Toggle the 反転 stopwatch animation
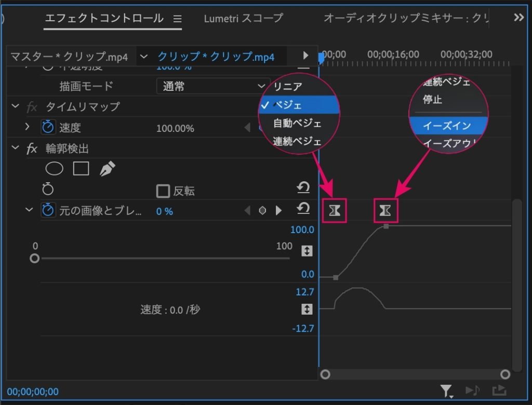 [x=48, y=189]
